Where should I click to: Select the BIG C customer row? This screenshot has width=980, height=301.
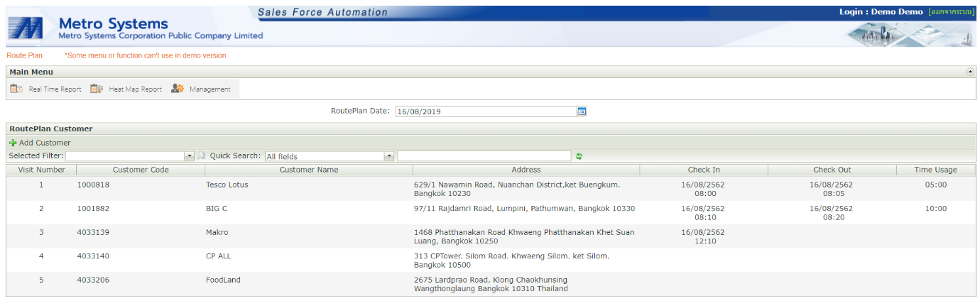[x=491, y=212]
